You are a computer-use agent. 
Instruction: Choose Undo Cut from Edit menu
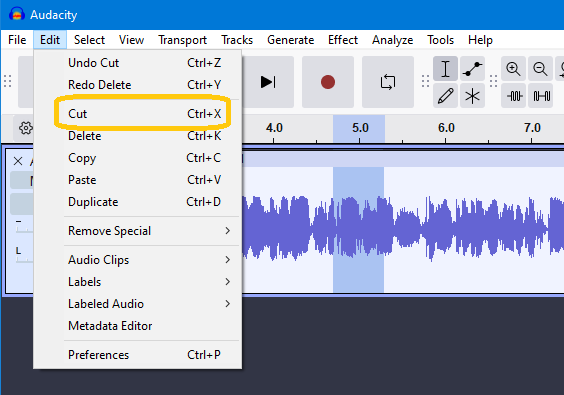tap(137, 63)
